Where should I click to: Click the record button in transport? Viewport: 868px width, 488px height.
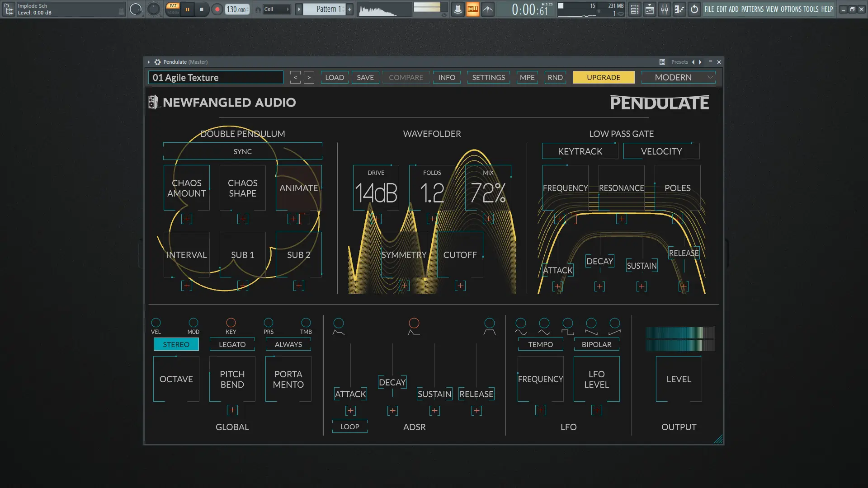point(217,9)
